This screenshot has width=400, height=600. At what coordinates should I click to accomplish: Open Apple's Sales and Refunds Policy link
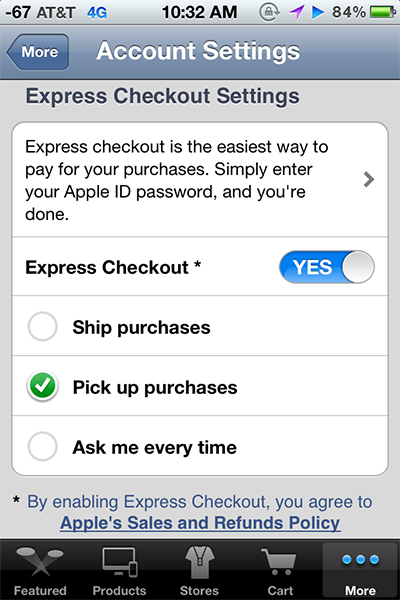point(200,523)
